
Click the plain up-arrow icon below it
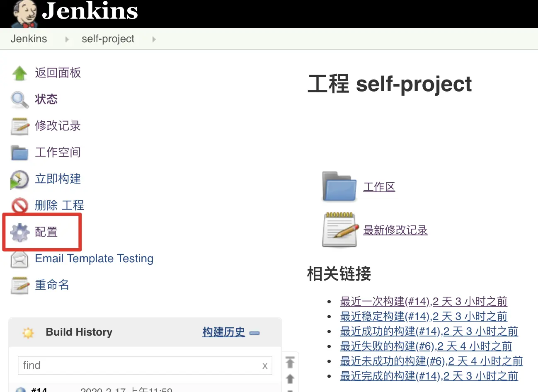290,379
